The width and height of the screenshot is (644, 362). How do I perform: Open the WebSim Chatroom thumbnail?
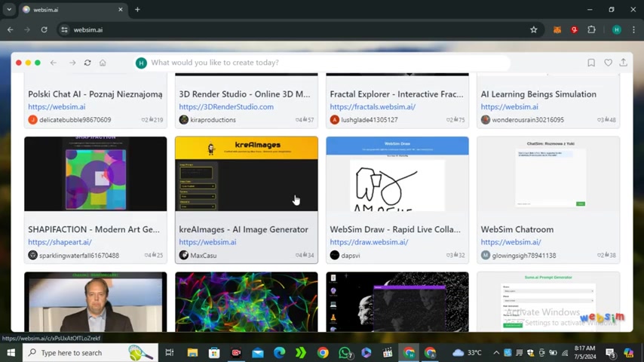pyautogui.click(x=548, y=173)
